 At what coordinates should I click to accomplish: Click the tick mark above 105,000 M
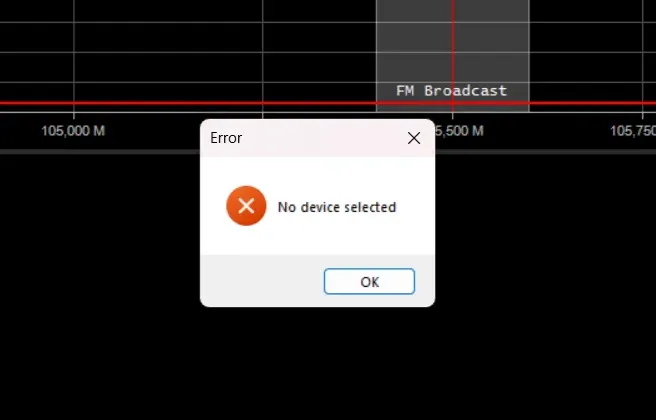[74, 115]
